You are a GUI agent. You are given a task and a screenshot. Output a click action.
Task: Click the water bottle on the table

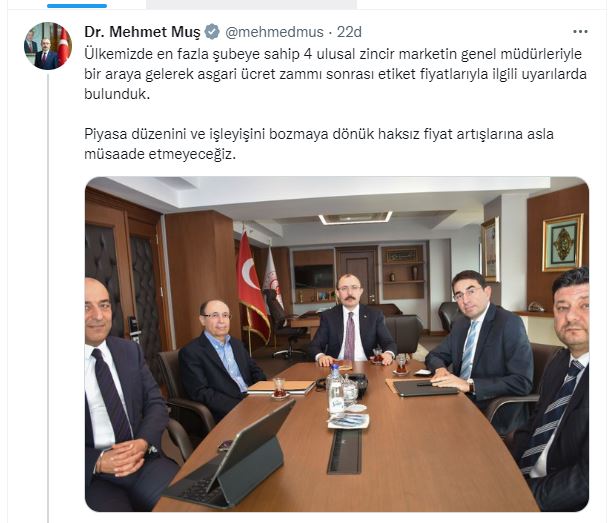pos(336,390)
